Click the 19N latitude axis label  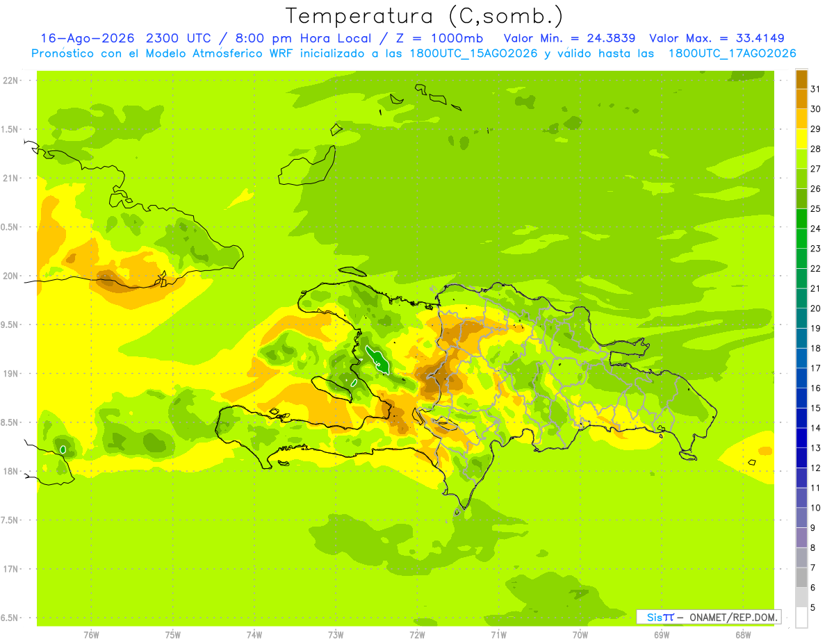click(10, 373)
